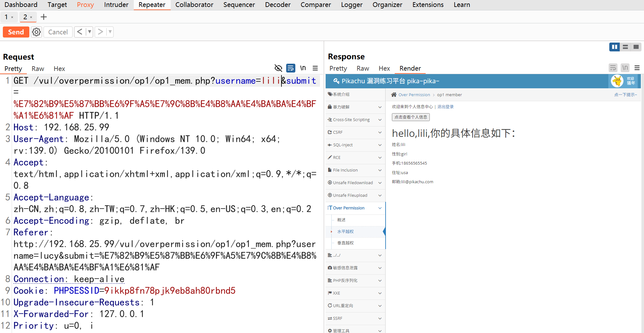Select the combined tabbed view layout icon

[636, 47]
